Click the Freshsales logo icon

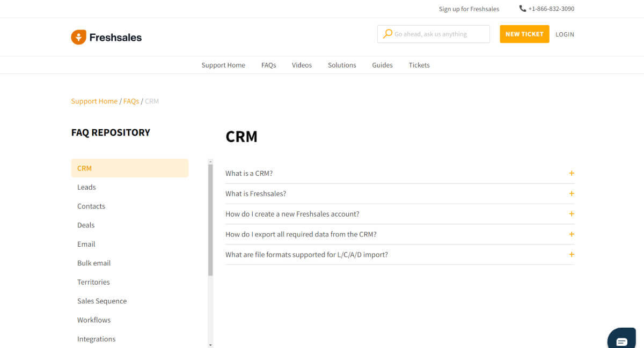click(x=78, y=36)
